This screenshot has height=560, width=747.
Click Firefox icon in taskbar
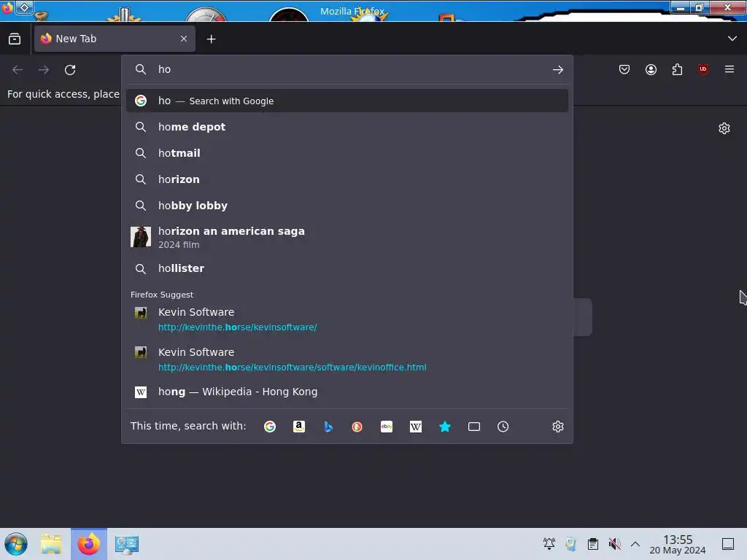[x=89, y=544]
